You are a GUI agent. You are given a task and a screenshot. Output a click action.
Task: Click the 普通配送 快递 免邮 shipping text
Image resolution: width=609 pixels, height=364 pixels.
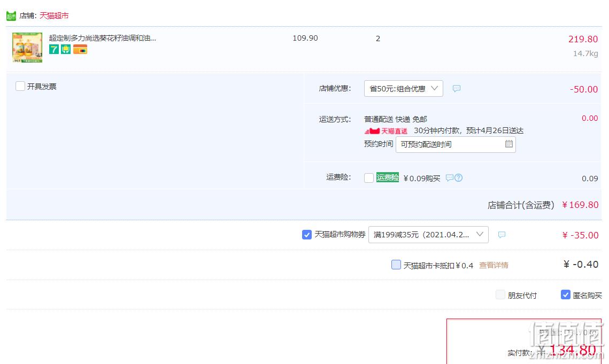395,119
